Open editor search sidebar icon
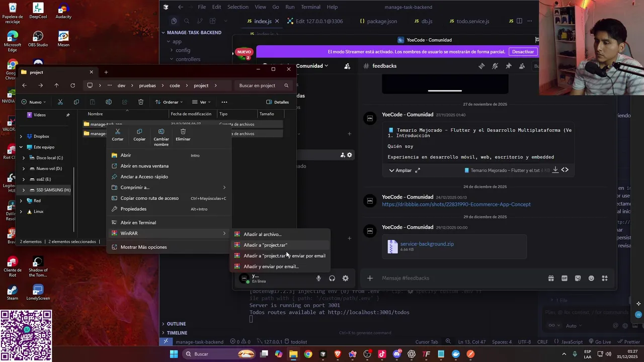This screenshot has height=362, width=644. [187, 21]
